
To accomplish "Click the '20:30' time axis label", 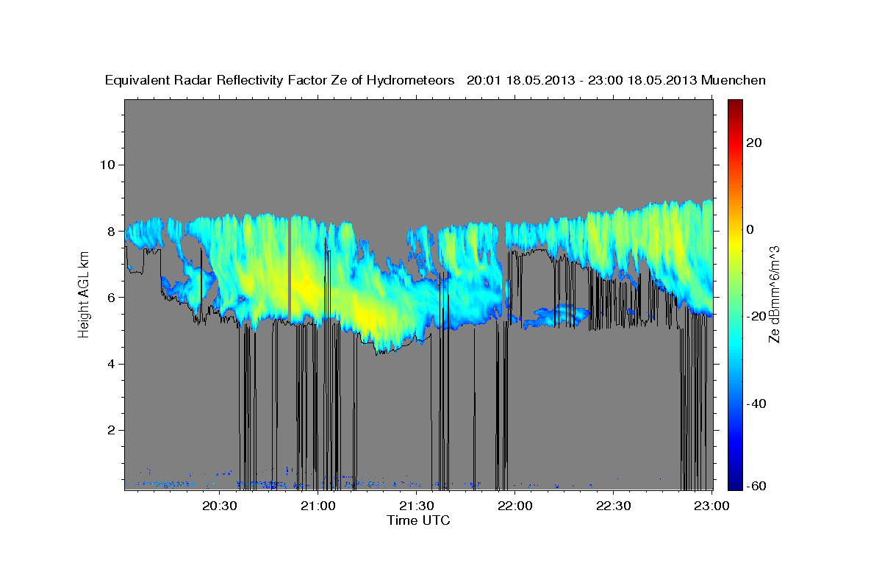I will point(220,506).
